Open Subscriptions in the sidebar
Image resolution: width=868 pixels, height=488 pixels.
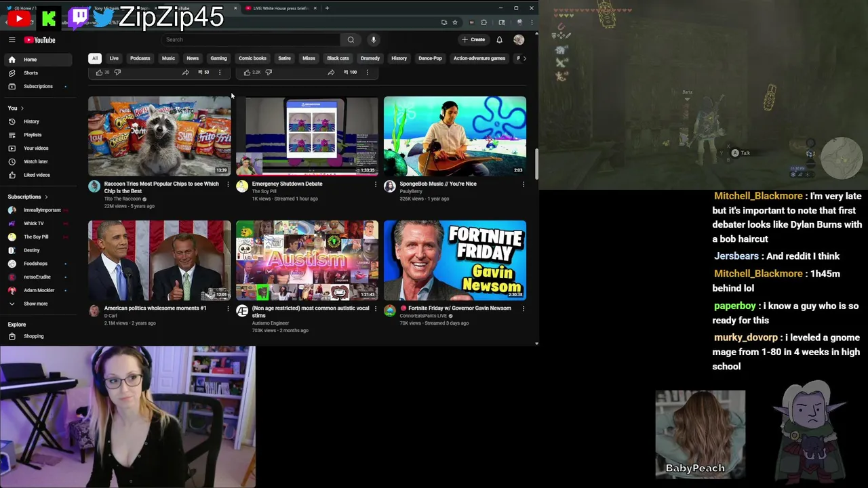37,86
